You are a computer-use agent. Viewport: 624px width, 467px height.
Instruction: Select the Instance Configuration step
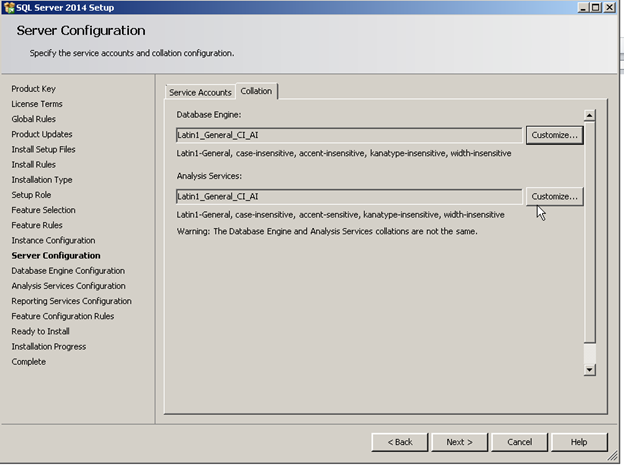53,240
